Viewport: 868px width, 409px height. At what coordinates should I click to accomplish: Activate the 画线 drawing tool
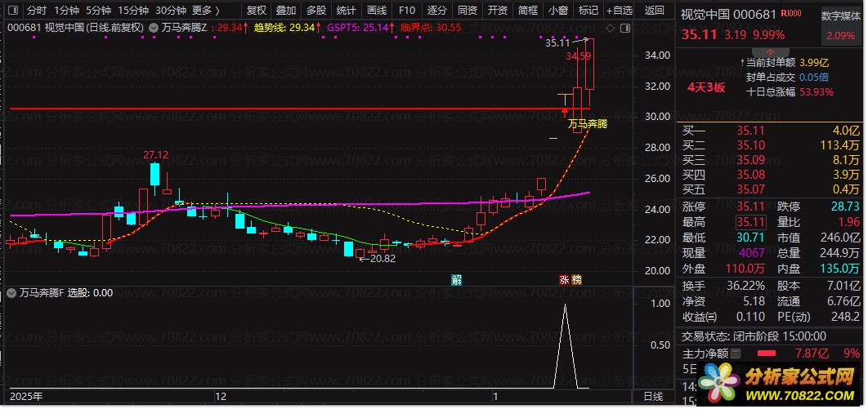pos(377,10)
